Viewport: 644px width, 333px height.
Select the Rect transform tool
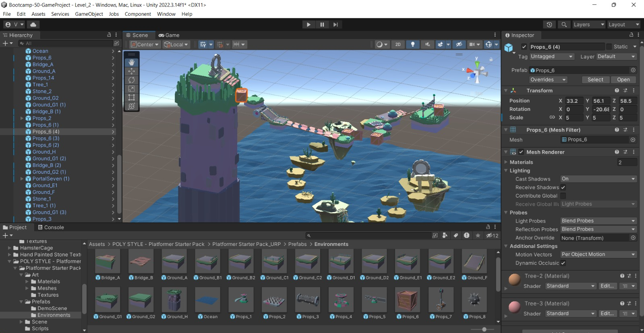131,98
